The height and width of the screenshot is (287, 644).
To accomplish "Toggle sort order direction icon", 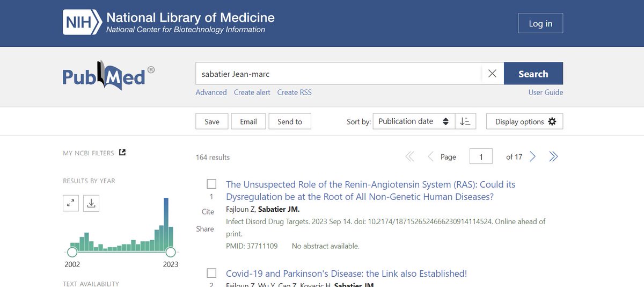I will click(x=465, y=121).
